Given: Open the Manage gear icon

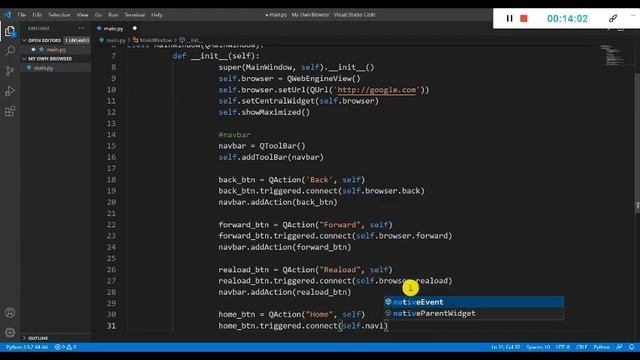Looking at the screenshot, I should 10,333.
